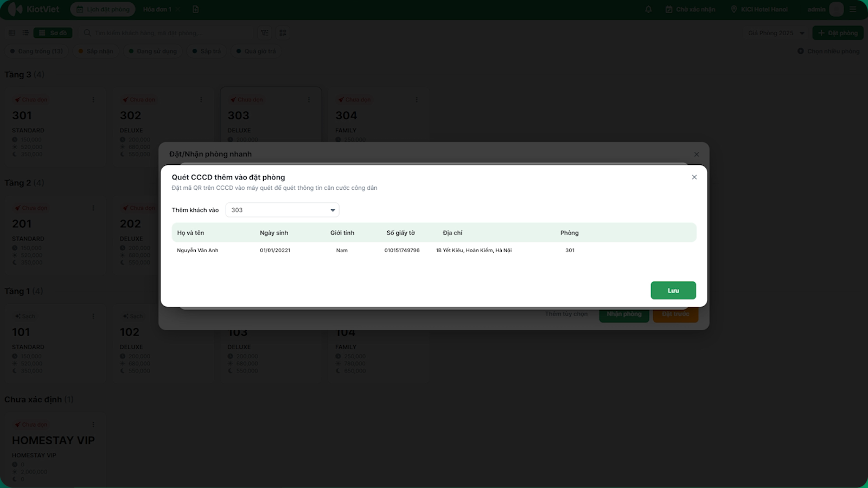Click the Đặt phòng button

838,33
